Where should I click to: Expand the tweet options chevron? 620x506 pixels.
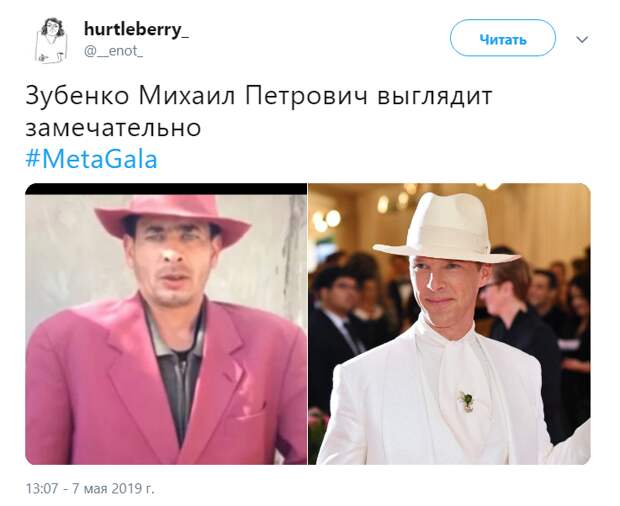(582, 39)
